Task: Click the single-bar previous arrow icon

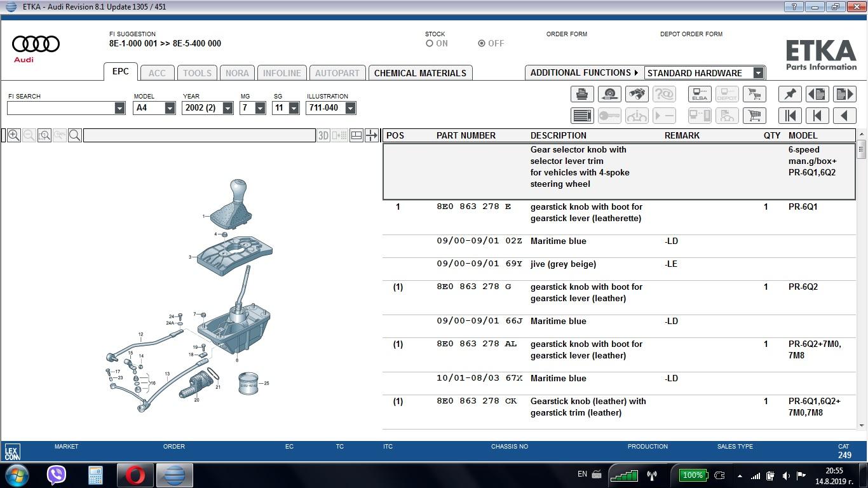Action: (817, 116)
